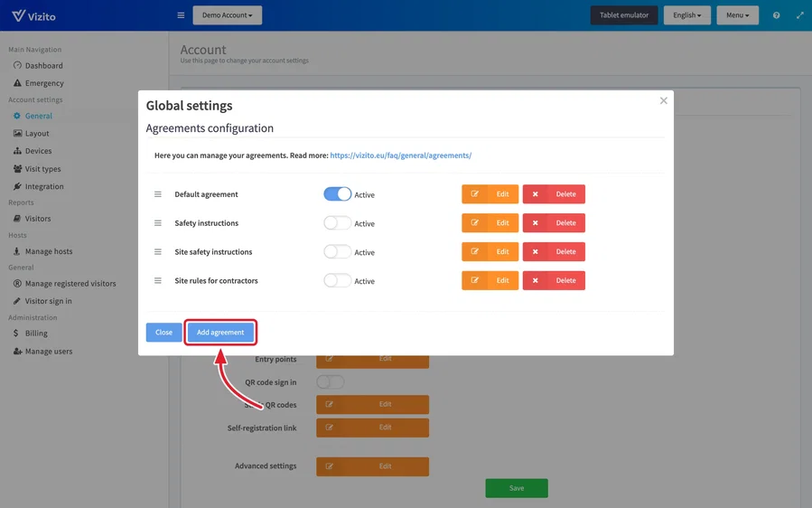Turn on Site rules for contractors toggle

(337, 280)
